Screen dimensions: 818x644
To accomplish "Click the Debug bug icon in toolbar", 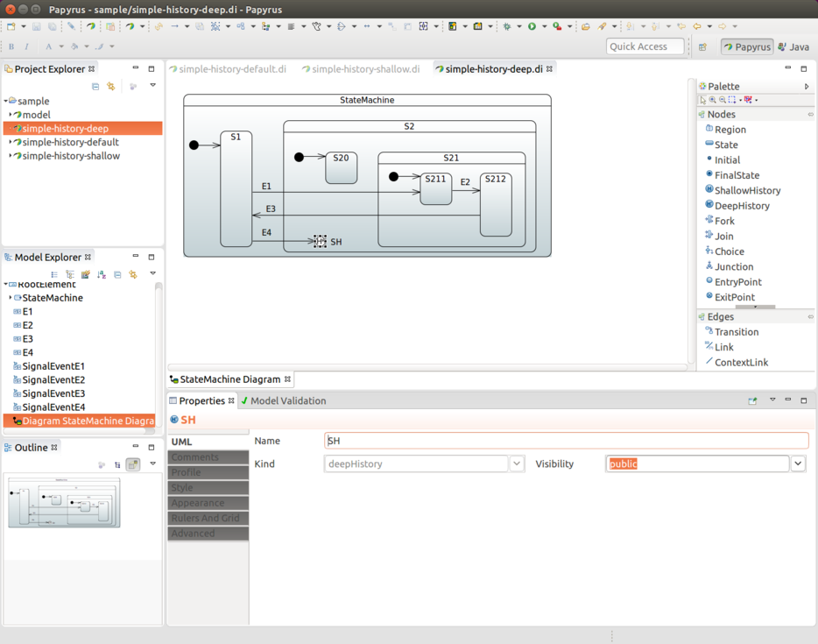I will [x=506, y=26].
